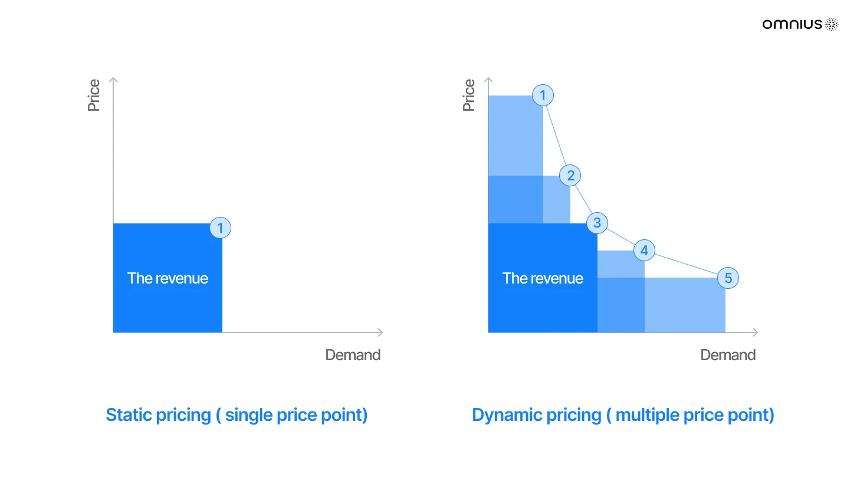Click the Dynamic pricing caption
The width and height of the screenshot is (857, 504).
(623, 415)
